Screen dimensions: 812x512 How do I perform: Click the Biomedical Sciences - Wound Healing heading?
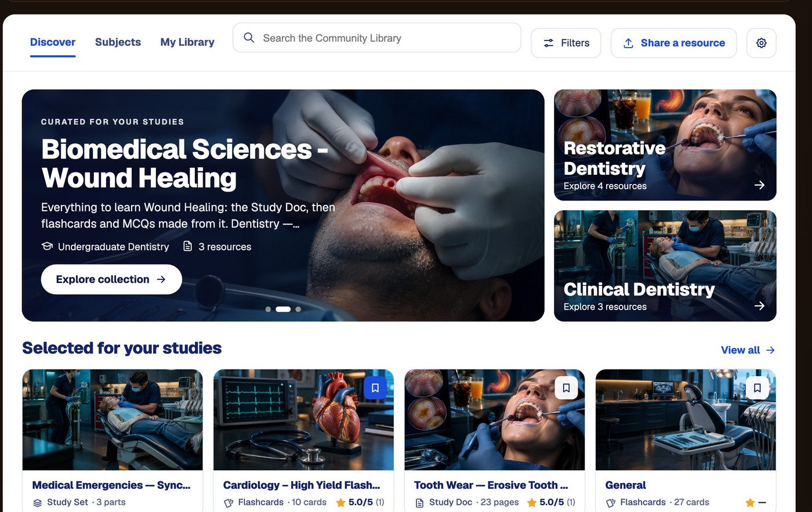[x=185, y=164]
